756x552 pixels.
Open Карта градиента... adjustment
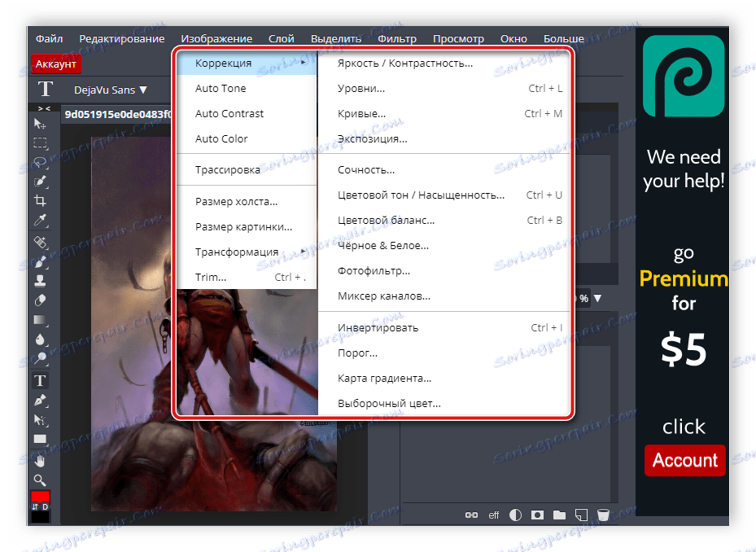[444, 378]
